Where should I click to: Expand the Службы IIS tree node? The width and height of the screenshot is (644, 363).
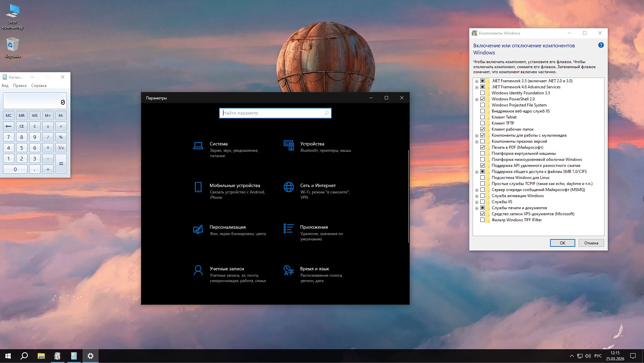click(477, 201)
